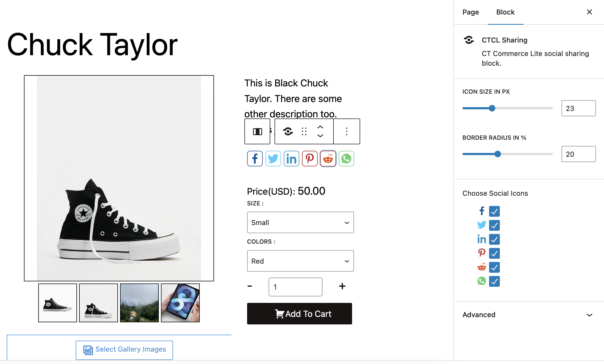Switch to the Page tab
Image resolution: width=604 pixels, height=364 pixels.
pos(470,12)
